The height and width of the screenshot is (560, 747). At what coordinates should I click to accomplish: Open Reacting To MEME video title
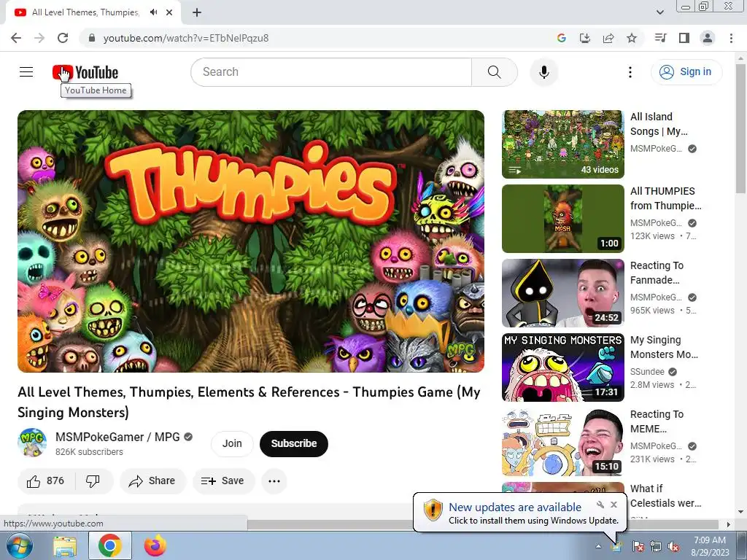coord(657,421)
